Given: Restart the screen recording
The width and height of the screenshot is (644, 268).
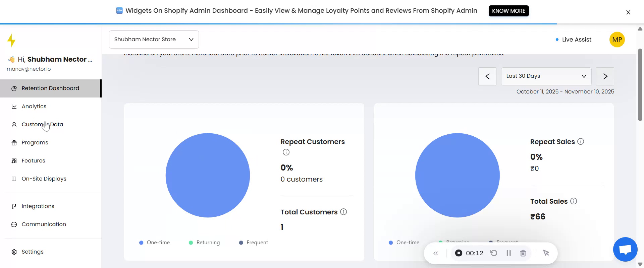Looking at the screenshot, I should point(494,253).
